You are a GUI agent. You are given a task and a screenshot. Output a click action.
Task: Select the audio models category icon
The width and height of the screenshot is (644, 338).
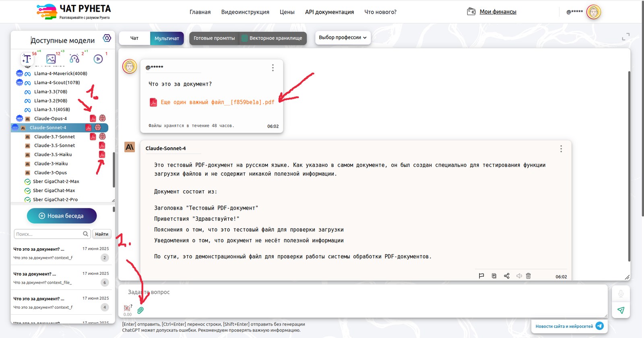[74, 59]
